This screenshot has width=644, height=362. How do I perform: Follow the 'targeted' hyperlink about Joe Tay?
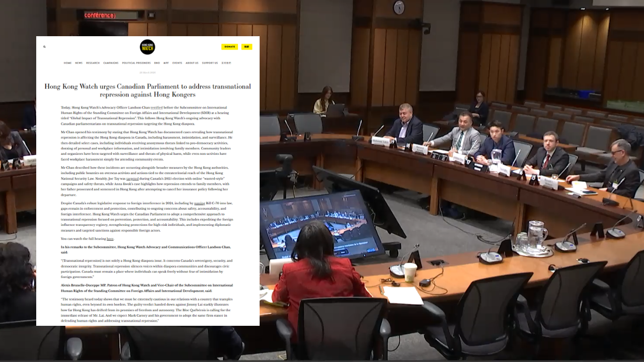[132, 178]
